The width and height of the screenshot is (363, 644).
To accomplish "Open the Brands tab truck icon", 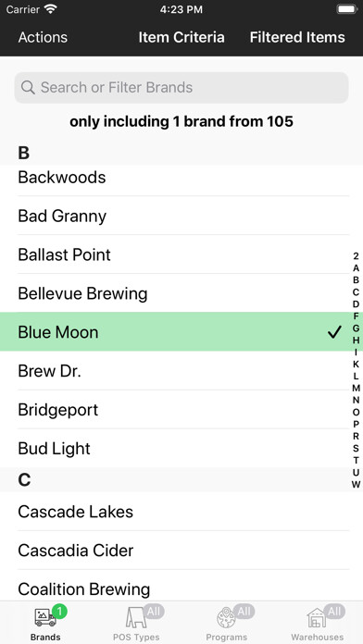I will 45,618.
